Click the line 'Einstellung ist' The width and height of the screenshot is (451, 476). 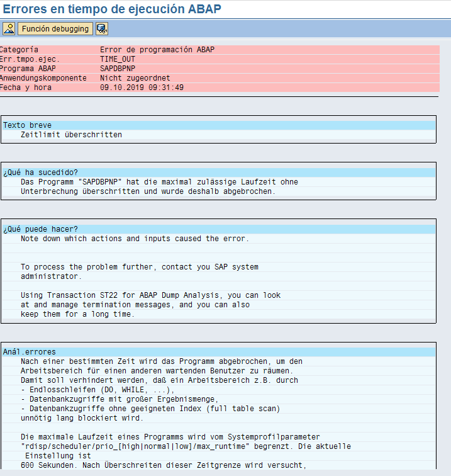click(58, 455)
